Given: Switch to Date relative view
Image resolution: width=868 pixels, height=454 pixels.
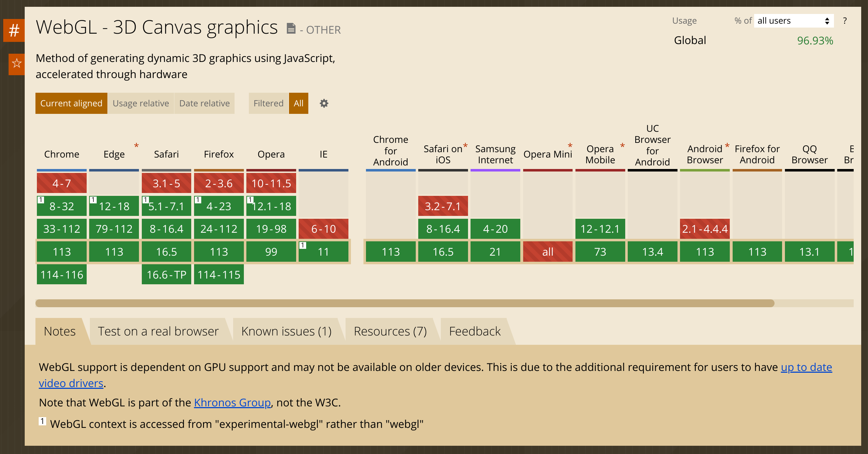Looking at the screenshot, I should point(204,103).
